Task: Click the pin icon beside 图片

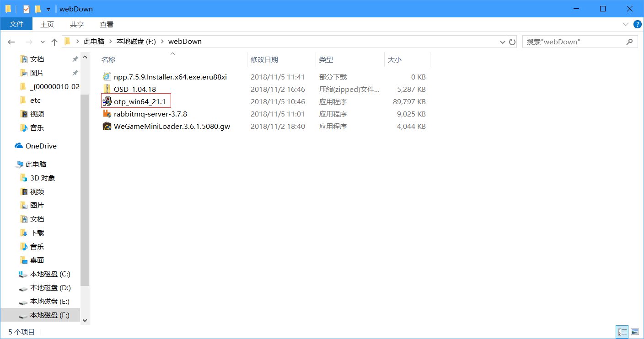Action: pyautogui.click(x=75, y=73)
